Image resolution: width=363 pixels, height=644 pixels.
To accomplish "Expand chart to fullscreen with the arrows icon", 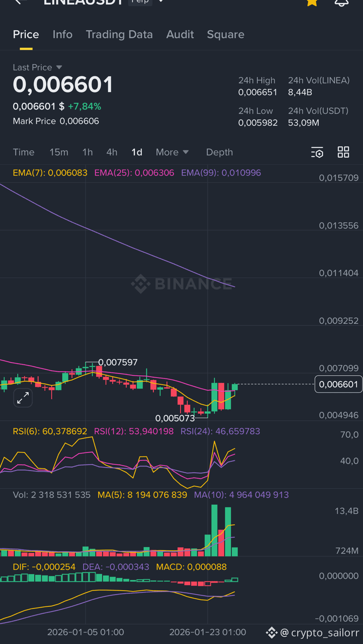I will click(x=22, y=398).
